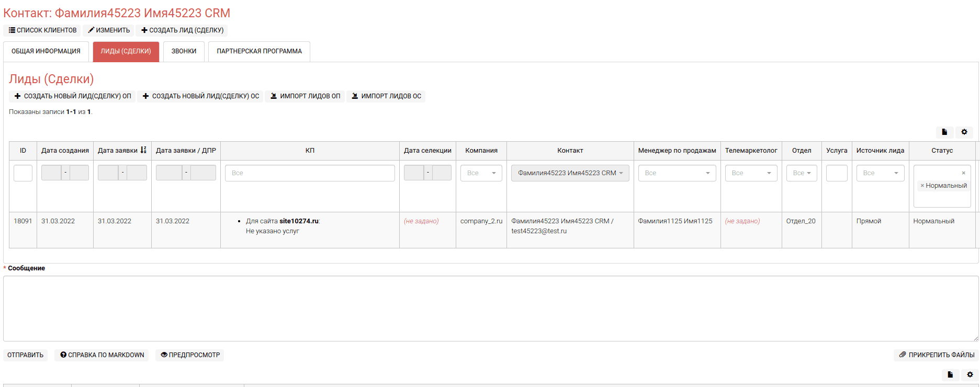
Task: Click into the Сообщение text area
Action: point(490,309)
